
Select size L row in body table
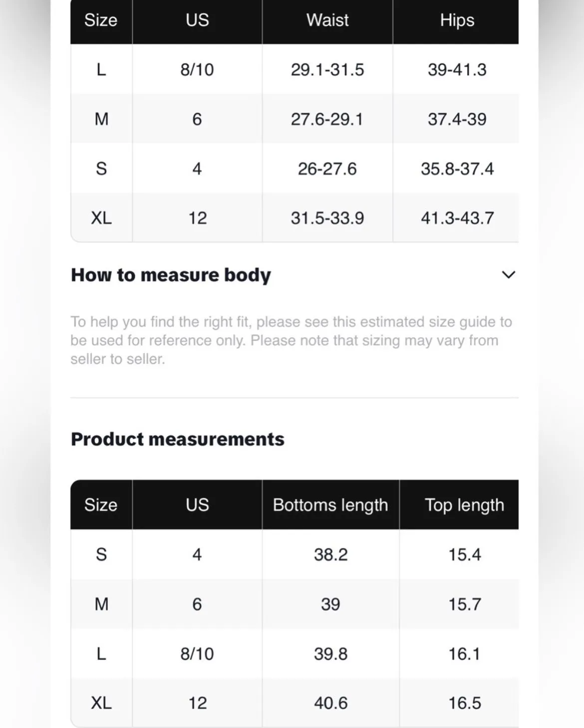coord(294,69)
